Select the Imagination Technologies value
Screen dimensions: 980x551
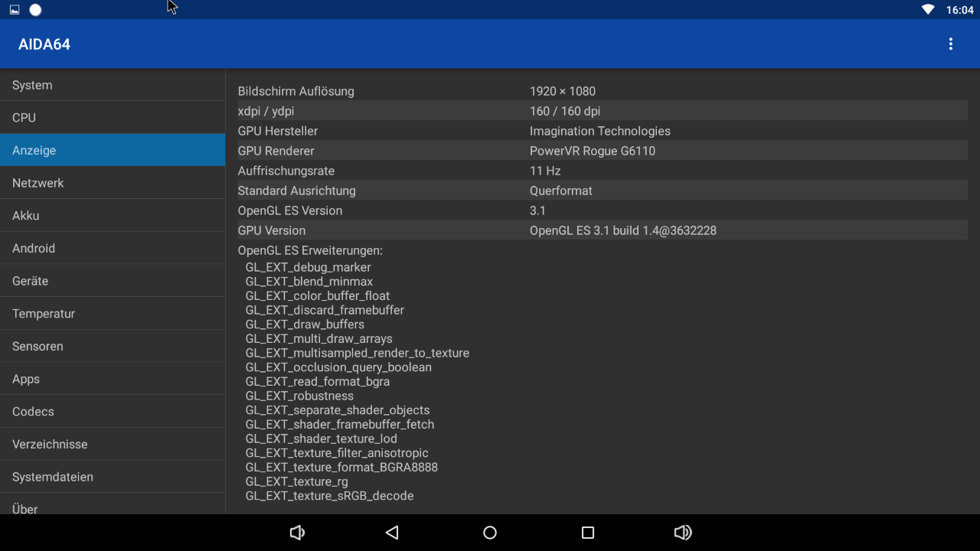point(600,131)
